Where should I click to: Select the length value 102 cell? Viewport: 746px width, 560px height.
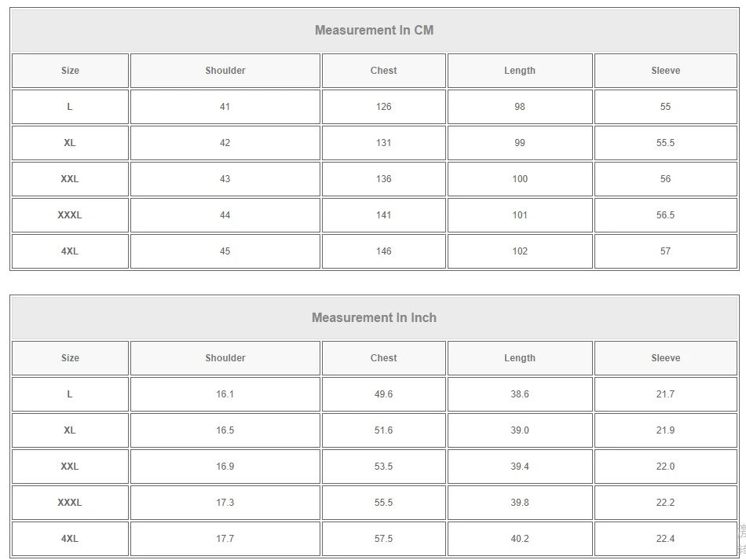point(519,251)
